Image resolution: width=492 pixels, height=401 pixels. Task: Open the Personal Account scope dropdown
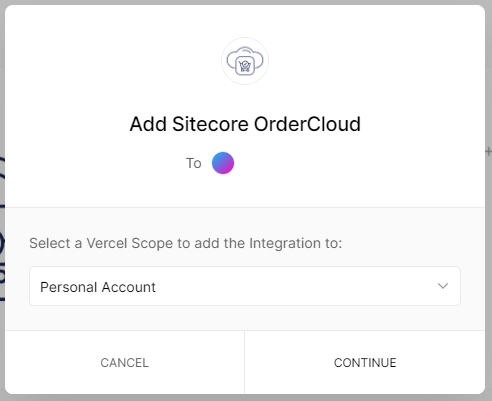pyautogui.click(x=245, y=286)
